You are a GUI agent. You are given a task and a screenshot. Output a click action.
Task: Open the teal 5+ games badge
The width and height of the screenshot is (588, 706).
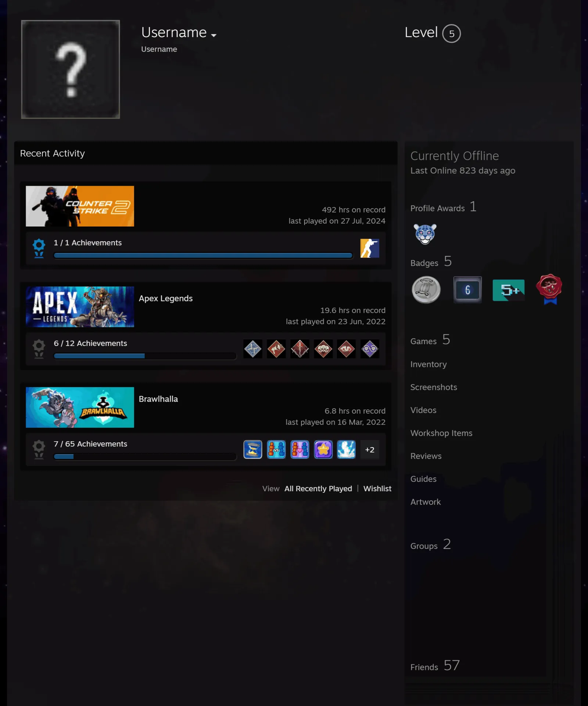pos(508,290)
